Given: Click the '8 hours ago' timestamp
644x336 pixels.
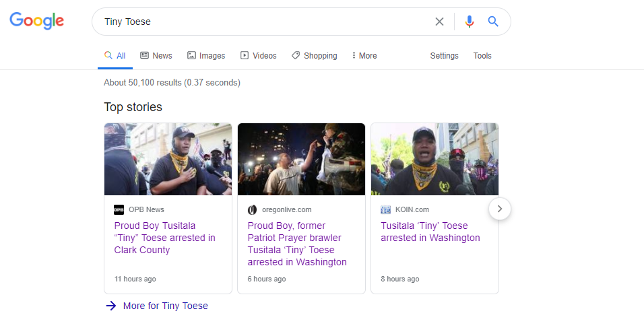Looking at the screenshot, I should click(400, 279).
